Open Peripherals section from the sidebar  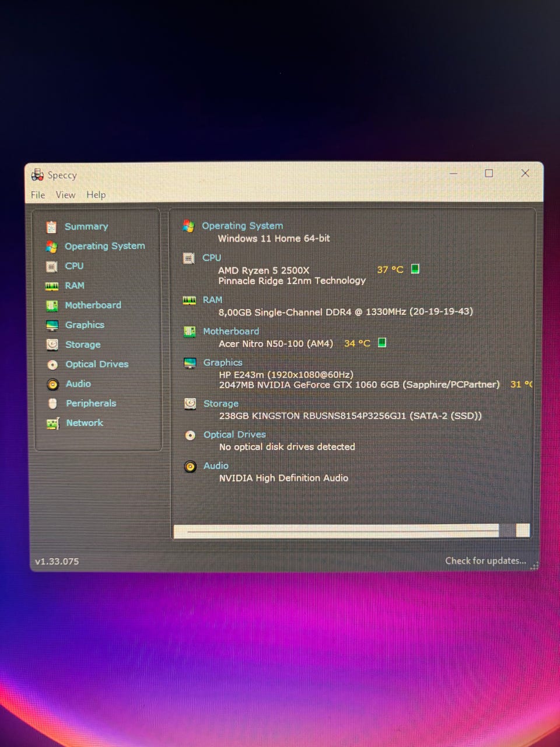[91, 403]
